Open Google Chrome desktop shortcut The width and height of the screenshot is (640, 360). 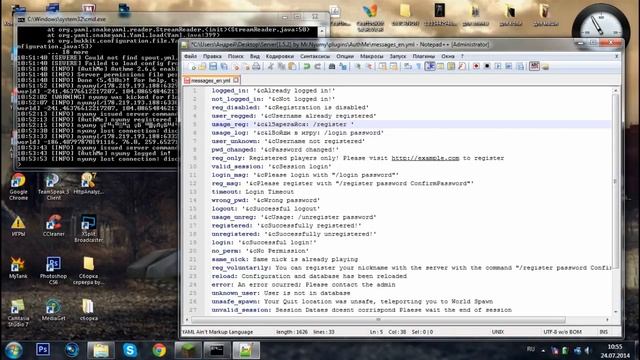coord(18,187)
